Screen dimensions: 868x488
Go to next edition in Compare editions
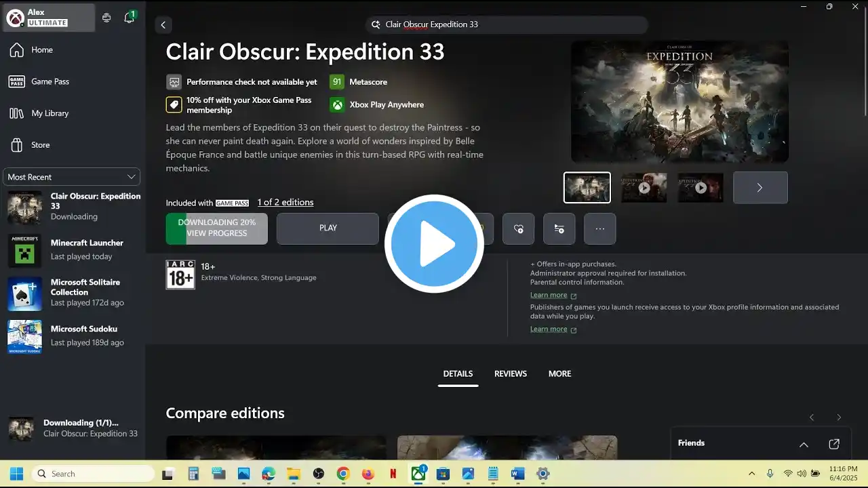click(839, 418)
